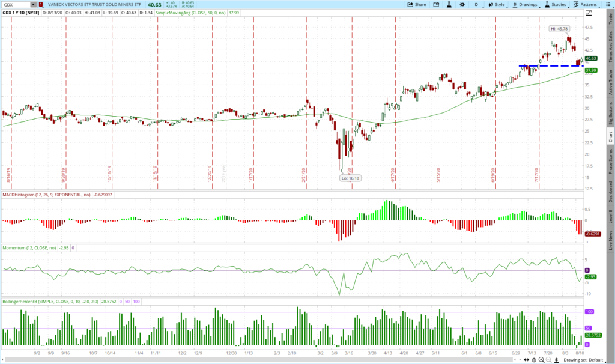Viewport: 615px width, 364px height.
Task: Open the GDX symbol dropdown arrow
Action: (34, 5)
